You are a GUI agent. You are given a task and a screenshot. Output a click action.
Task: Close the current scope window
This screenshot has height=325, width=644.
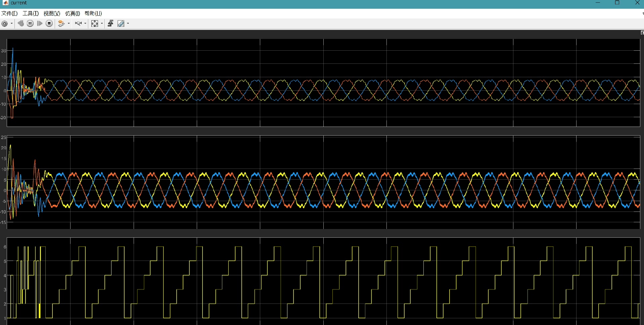[x=637, y=3]
